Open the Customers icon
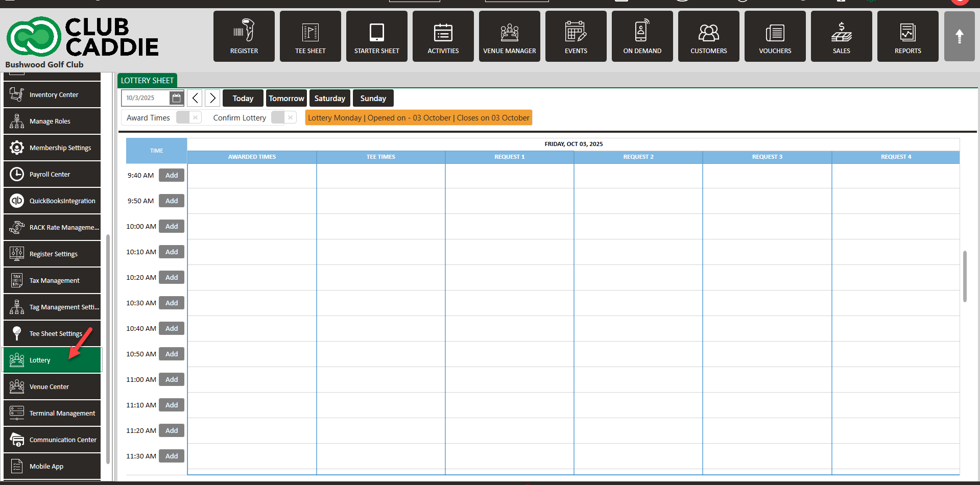 pos(708,32)
